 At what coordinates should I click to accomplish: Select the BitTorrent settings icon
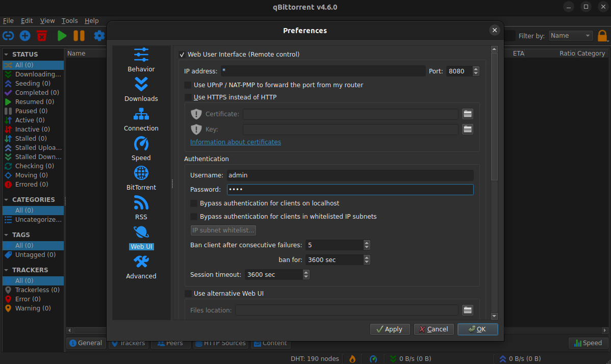click(141, 173)
